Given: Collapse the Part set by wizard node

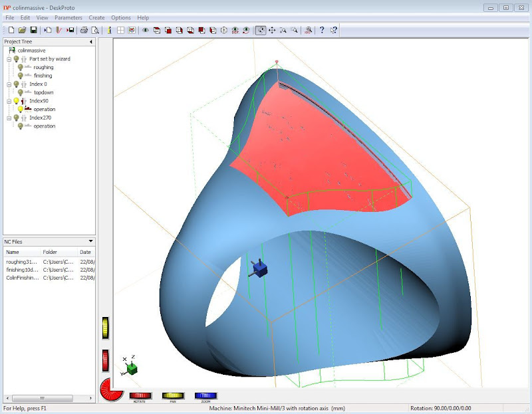Looking at the screenshot, I should (9, 59).
